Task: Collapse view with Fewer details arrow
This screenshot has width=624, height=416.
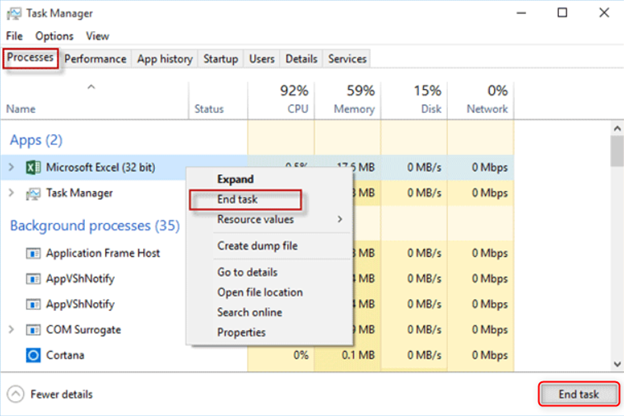Action: pyautogui.click(x=16, y=394)
